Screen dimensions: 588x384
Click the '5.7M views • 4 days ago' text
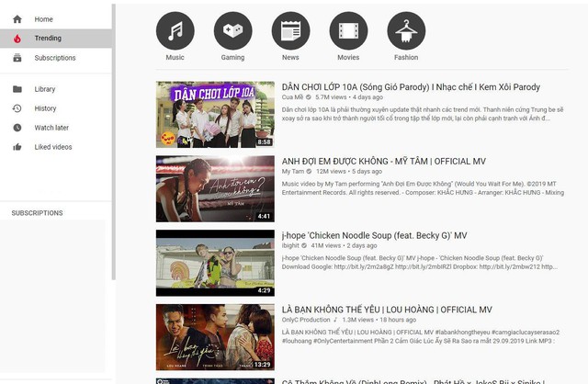pos(349,97)
